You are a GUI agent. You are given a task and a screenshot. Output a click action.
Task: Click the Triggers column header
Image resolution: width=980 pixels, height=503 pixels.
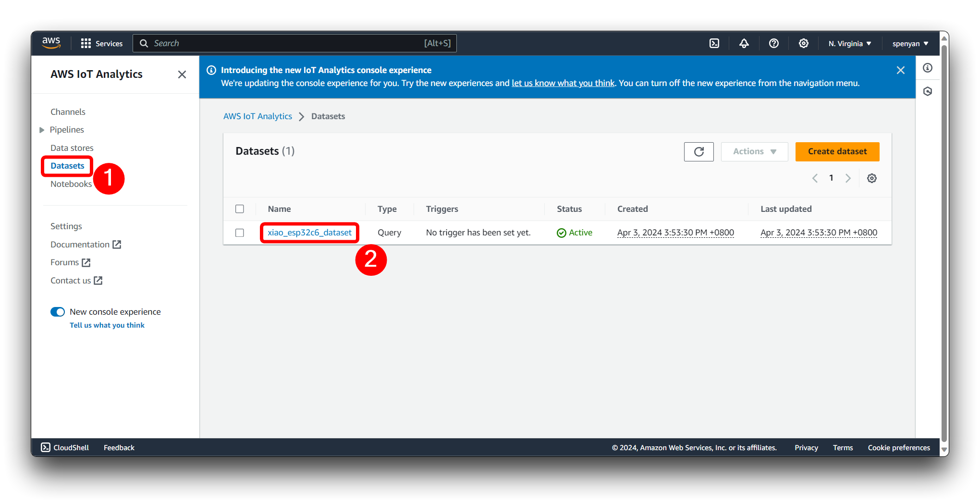click(x=442, y=209)
